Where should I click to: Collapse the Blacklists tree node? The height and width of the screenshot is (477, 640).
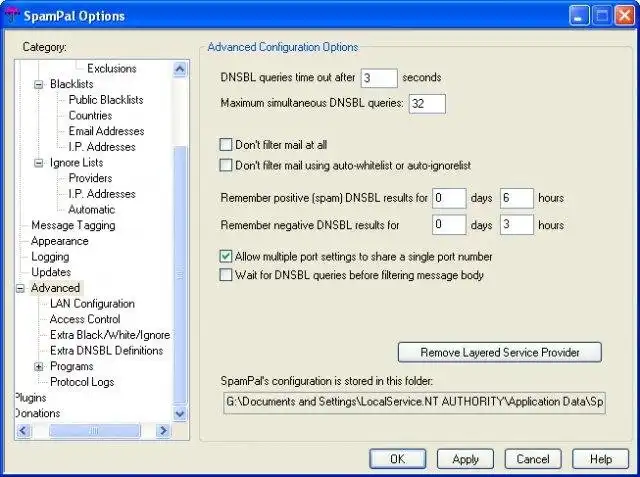coord(38,84)
